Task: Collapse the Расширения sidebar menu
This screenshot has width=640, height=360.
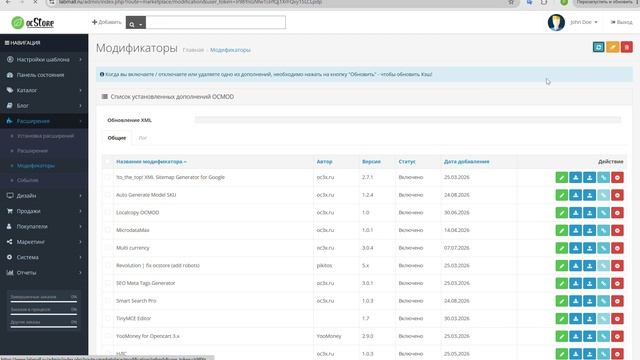Action: pyautogui.click(x=44, y=121)
